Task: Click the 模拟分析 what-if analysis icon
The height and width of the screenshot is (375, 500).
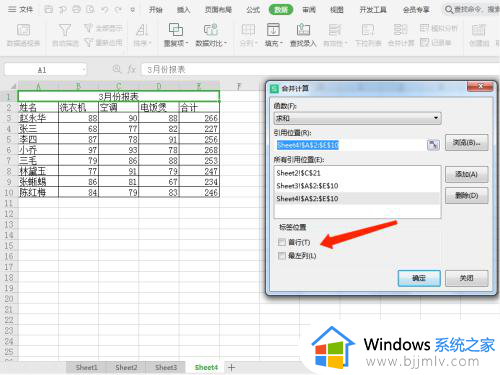Action: coord(438,28)
